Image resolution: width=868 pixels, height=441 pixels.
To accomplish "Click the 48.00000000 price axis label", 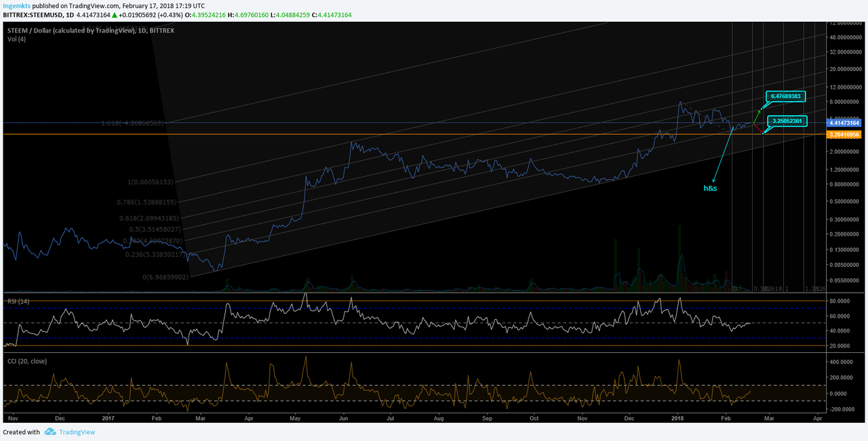I will [x=845, y=37].
